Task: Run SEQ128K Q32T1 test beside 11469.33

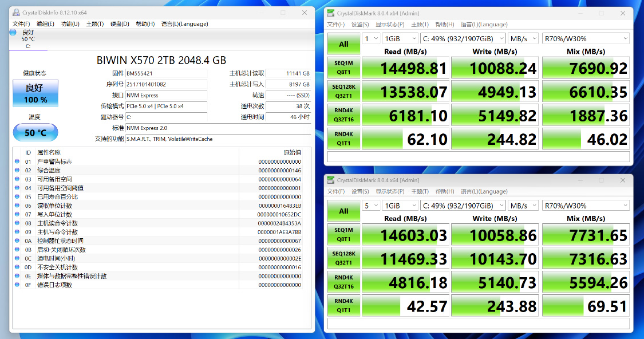Action: (344, 258)
